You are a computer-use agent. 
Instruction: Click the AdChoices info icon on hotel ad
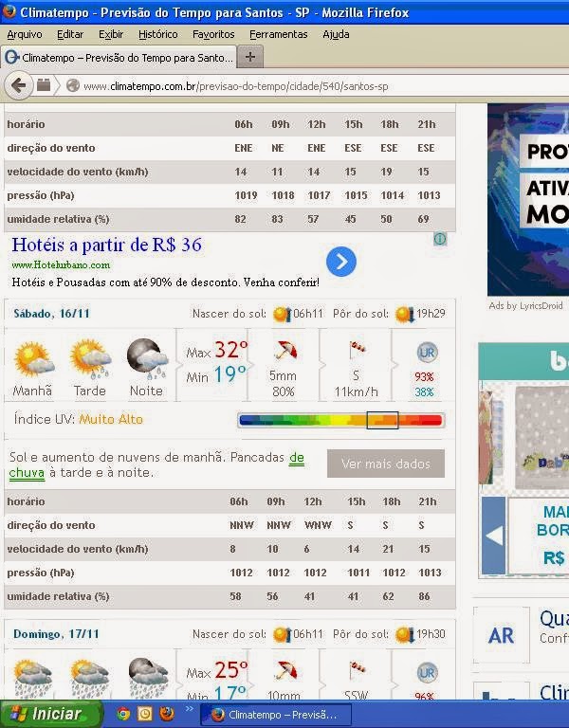pos(440,239)
